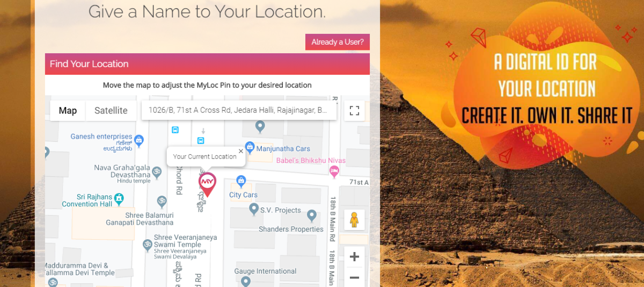644x287 pixels.
Task: Select the Nava Graha'gala Devasthana temple marker
Action: coord(157,171)
